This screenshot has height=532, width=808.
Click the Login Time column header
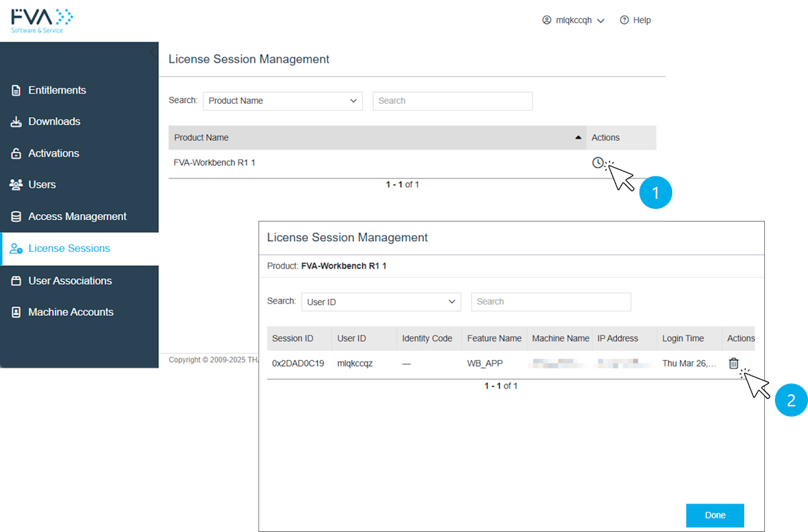pyautogui.click(x=683, y=339)
